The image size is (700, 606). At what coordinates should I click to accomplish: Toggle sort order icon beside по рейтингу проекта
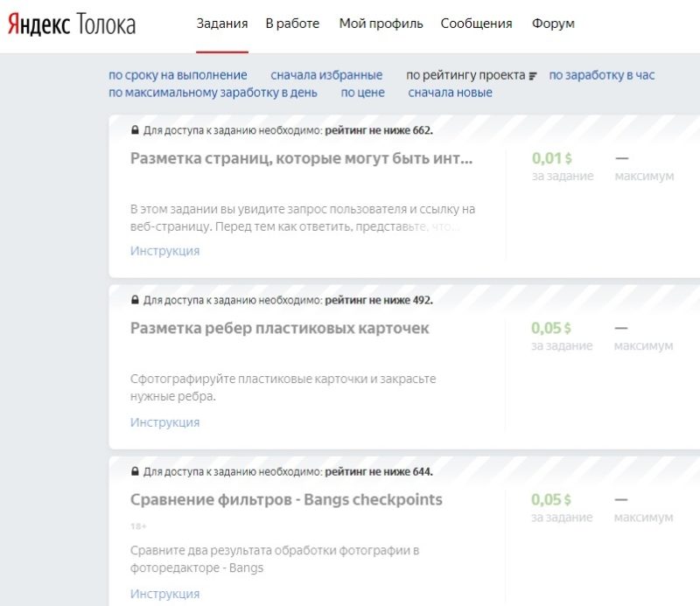click(533, 76)
